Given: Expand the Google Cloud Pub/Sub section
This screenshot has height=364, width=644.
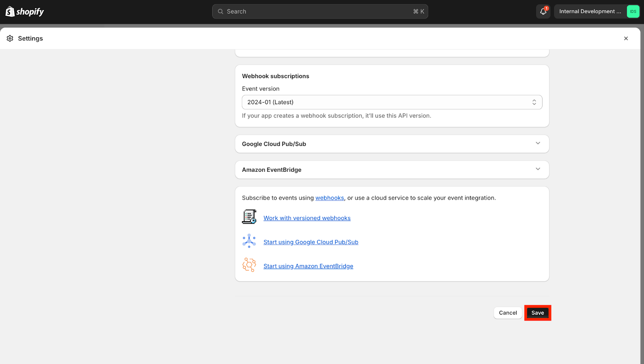Looking at the screenshot, I should point(392,144).
